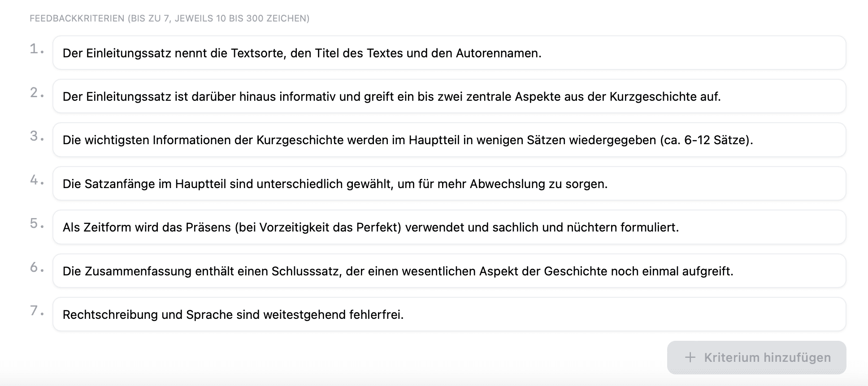Focus the field about an informative Einleitungssatz

click(x=448, y=97)
